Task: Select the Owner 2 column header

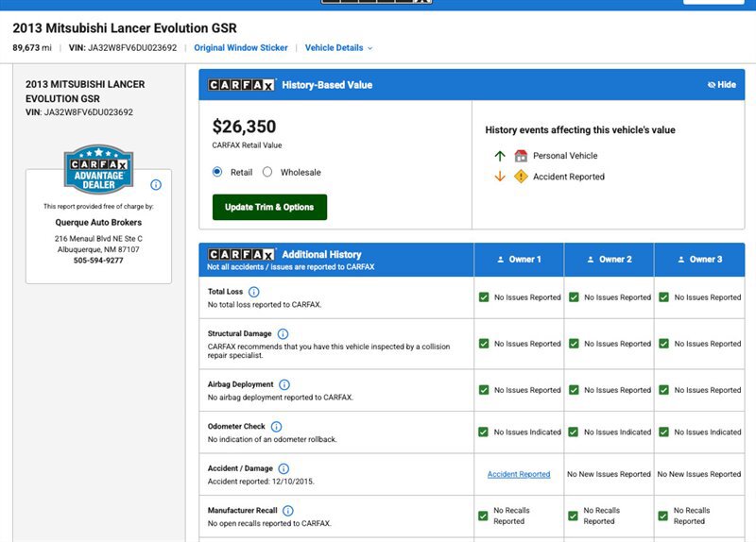Action: point(609,259)
